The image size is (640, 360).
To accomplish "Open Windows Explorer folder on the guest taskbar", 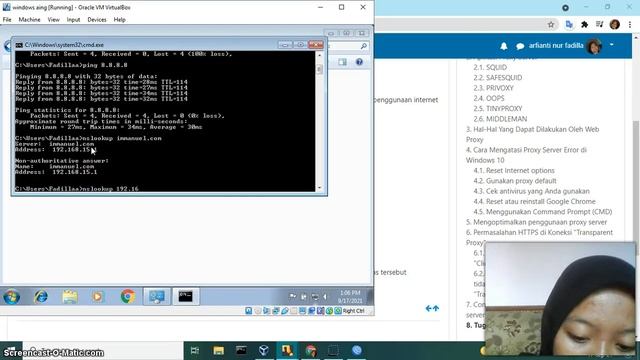I will [x=70, y=297].
